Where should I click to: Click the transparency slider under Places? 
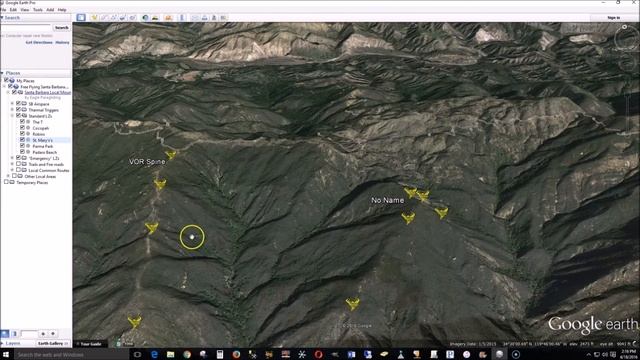(29, 333)
